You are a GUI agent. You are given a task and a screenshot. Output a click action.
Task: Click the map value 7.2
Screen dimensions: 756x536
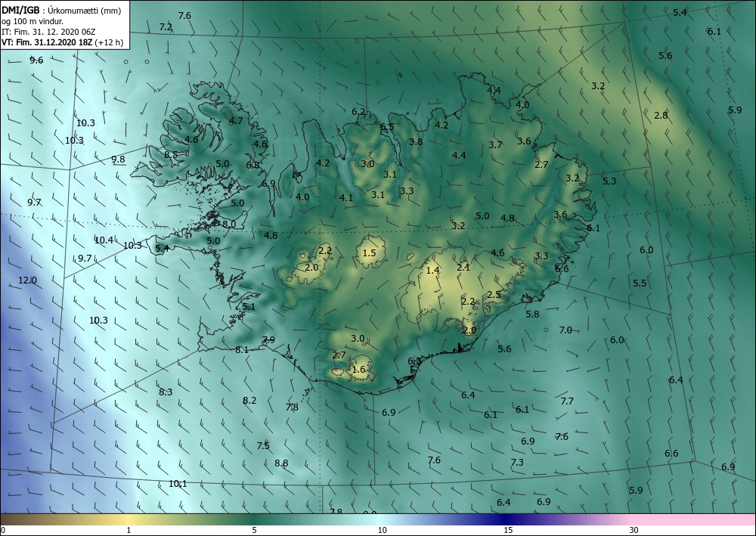[x=166, y=27]
